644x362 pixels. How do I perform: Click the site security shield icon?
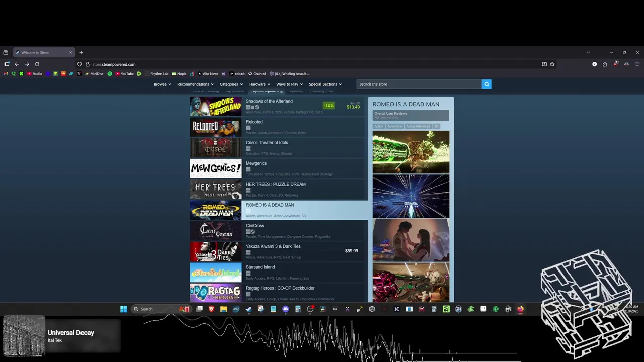tap(79, 64)
